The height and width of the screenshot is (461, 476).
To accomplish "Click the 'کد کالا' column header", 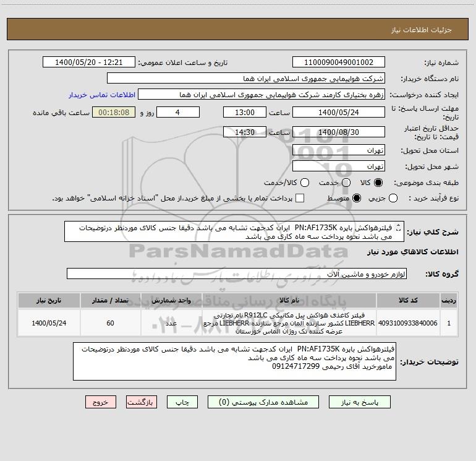I will pos(408,300).
